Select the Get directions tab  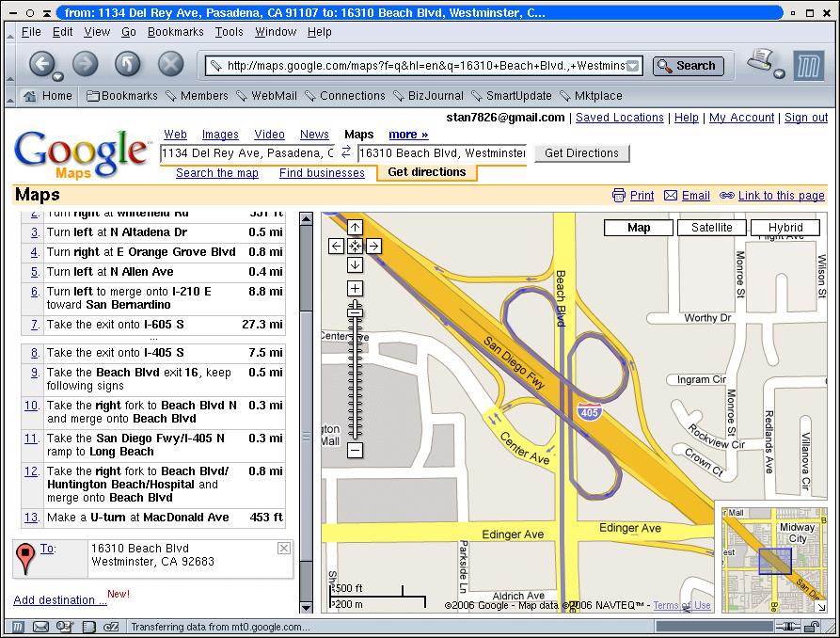pyautogui.click(x=427, y=172)
